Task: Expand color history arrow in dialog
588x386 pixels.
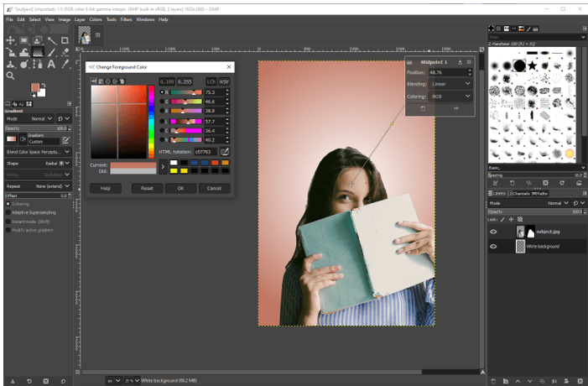Action: [163, 167]
